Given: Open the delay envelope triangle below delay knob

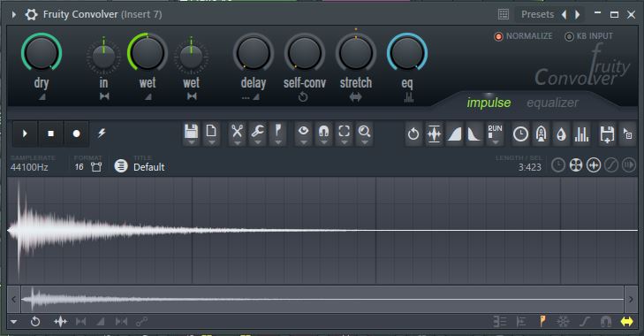Looking at the screenshot, I should tap(256, 97).
